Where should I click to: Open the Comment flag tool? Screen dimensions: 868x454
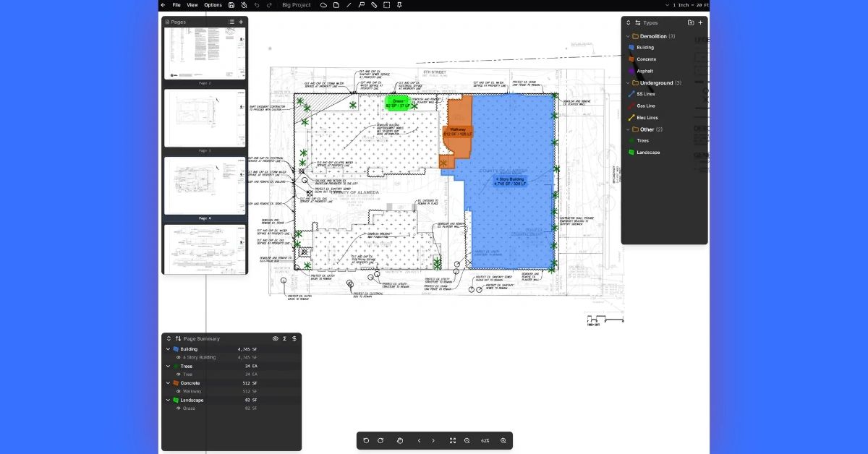click(362, 5)
